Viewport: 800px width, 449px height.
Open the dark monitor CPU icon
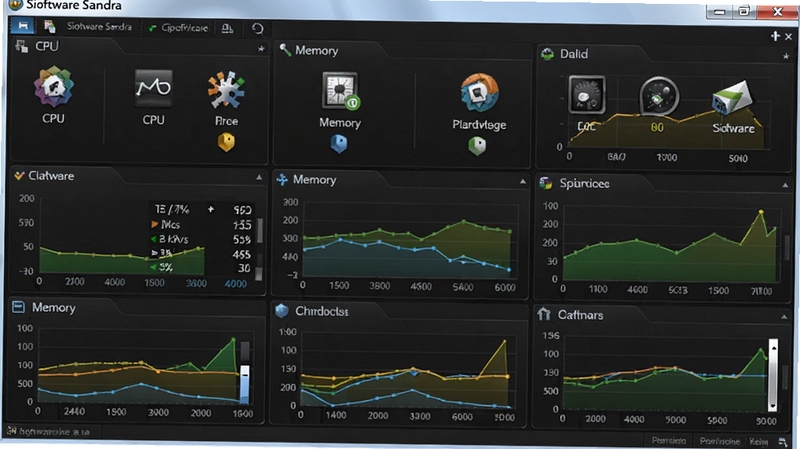pos(154,88)
